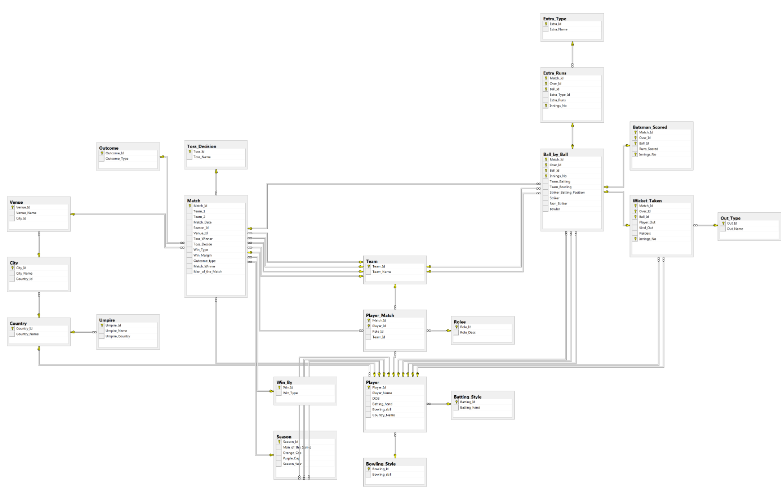Viewport: 783px width, 495px height.
Task: Click the DOB column in Player table
Action: (395, 399)
